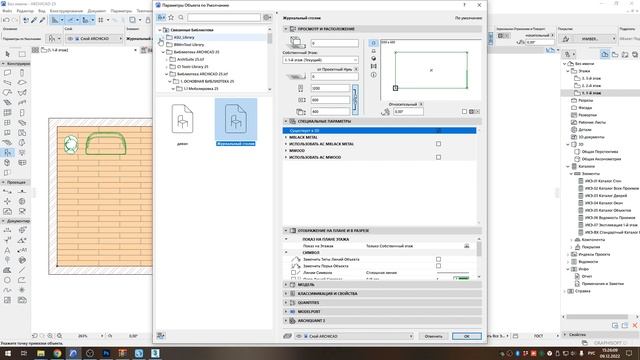Click the eyedropper pick-up parameters icon
This screenshot has width=640, height=360.
click(x=34, y=20)
